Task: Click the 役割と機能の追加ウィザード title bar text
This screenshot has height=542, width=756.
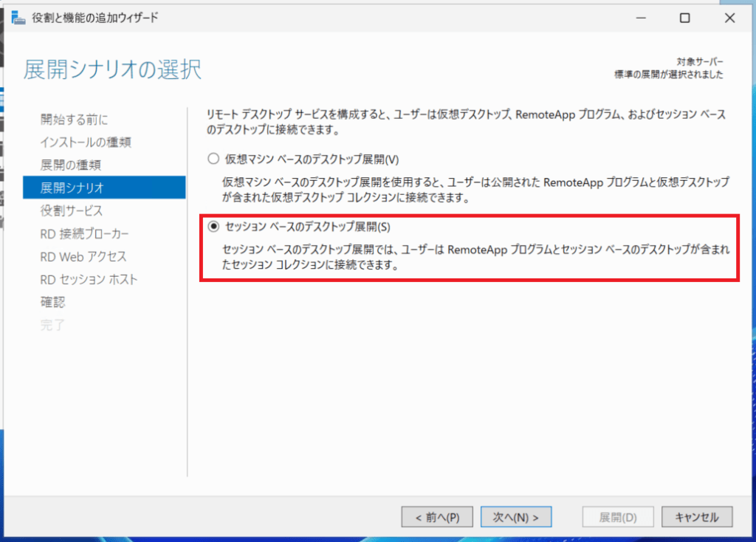Action: (x=94, y=17)
